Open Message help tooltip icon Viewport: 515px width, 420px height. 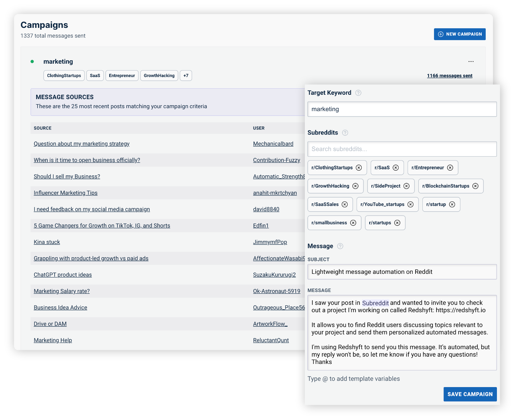(340, 246)
